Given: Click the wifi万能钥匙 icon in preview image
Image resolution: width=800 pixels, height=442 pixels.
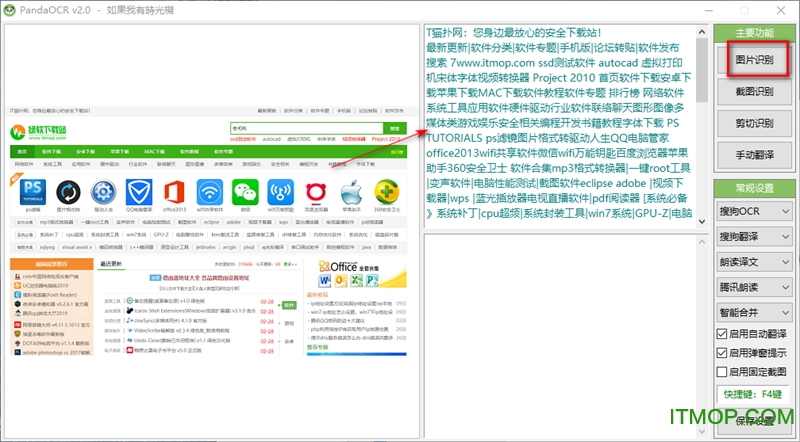Looking at the screenshot, I should (280, 192).
